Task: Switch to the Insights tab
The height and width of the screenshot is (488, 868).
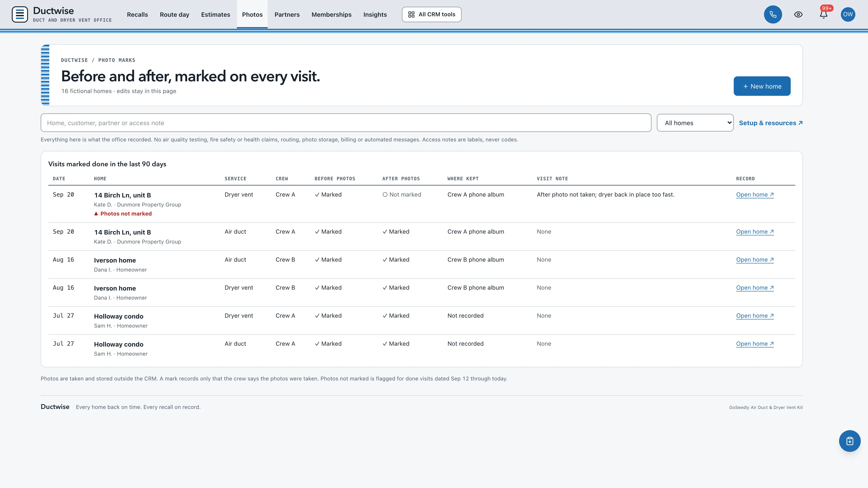Action: point(375,14)
